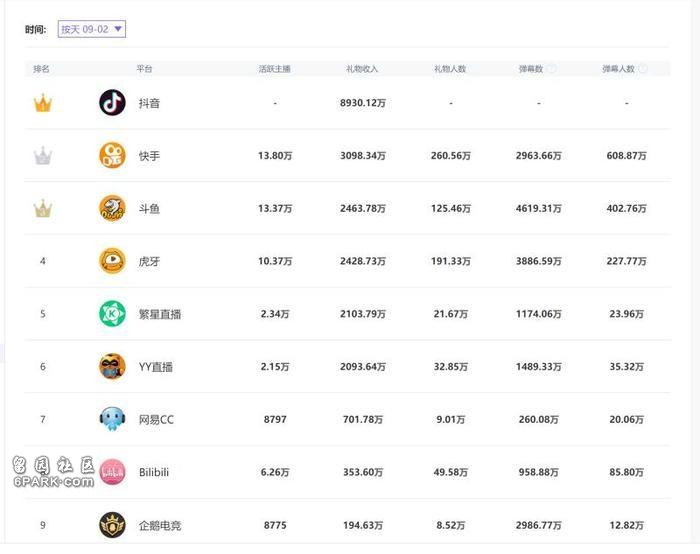Image resolution: width=700 pixels, height=554 pixels.
Task: Click the info icon next to 弹幕数
Action: pos(552,69)
